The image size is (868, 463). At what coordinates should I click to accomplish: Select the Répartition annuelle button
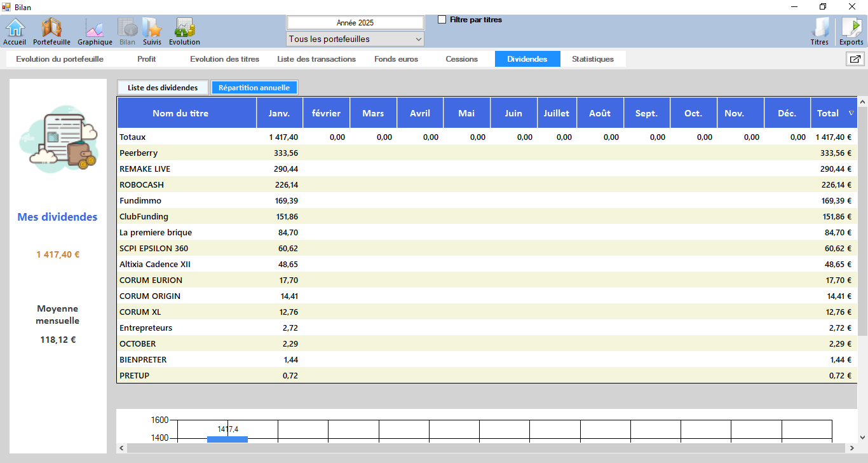pyautogui.click(x=254, y=88)
